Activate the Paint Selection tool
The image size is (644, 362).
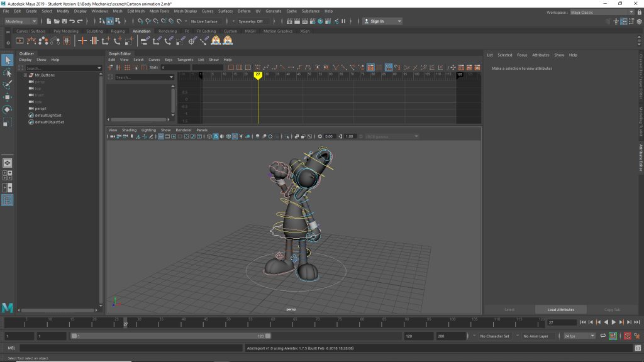click(8, 85)
